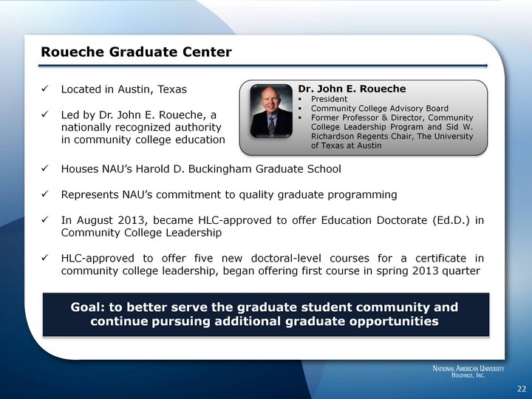
Task: Click the National American University Holdings logo
Action: (x=468, y=372)
